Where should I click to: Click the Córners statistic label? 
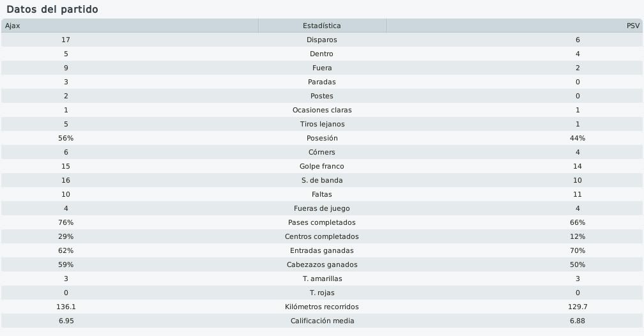322,152
